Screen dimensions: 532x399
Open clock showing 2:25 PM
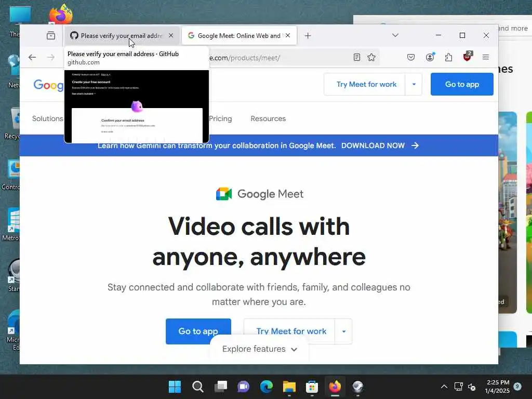(x=497, y=387)
